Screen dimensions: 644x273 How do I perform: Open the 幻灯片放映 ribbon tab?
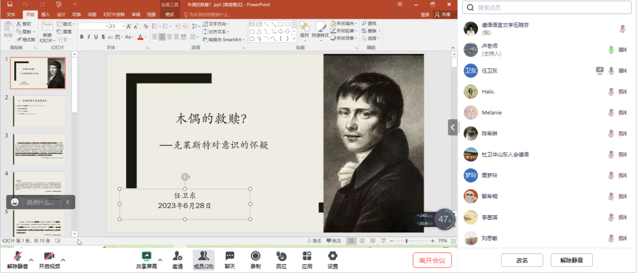point(114,15)
